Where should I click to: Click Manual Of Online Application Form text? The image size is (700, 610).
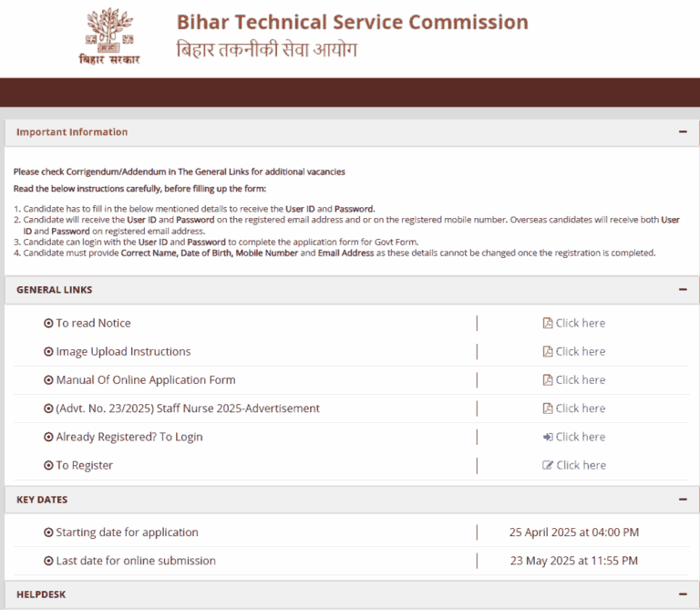click(146, 380)
